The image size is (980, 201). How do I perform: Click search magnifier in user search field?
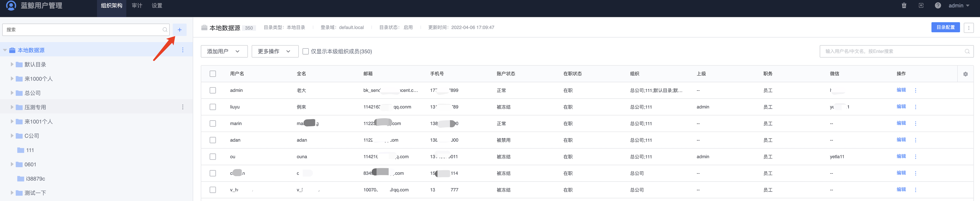pos(967,51)
